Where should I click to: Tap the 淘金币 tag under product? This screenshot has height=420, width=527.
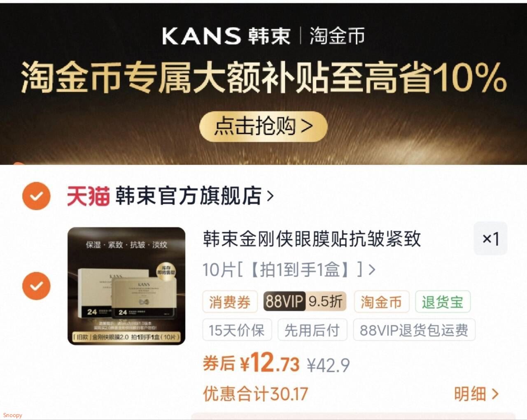point(382,302)
